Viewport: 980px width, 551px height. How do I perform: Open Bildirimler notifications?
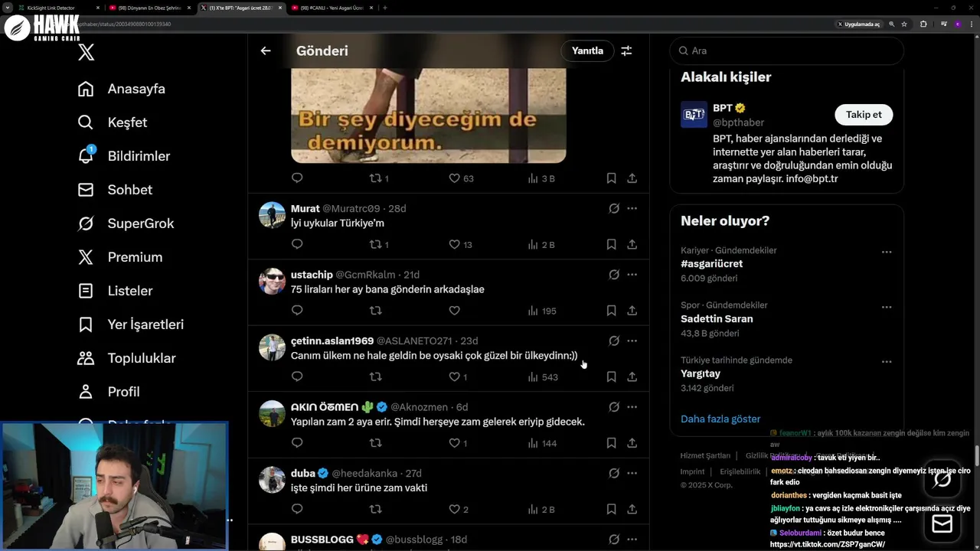[124, 156]
